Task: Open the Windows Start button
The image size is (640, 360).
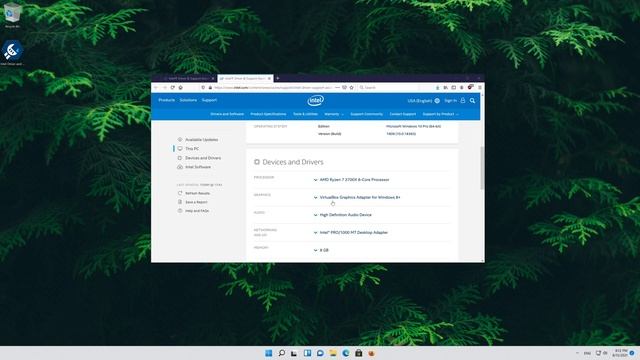Action: click(x=268, y=353)
